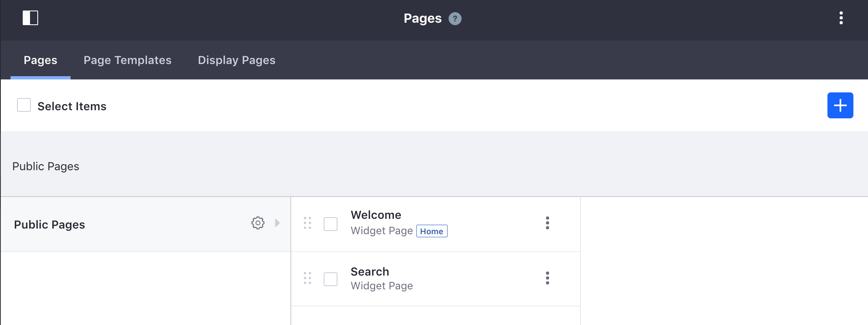Switch to the Display Pages tab
Screen dimensions: 868x325
tap(236, 60)
